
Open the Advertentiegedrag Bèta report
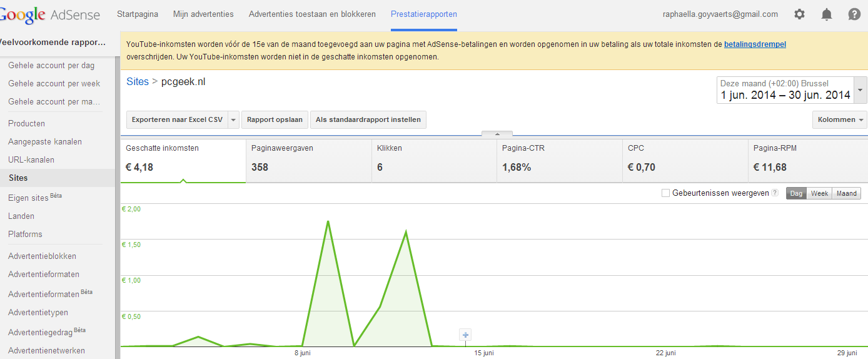pyautogui.click(x=47, y=331)
